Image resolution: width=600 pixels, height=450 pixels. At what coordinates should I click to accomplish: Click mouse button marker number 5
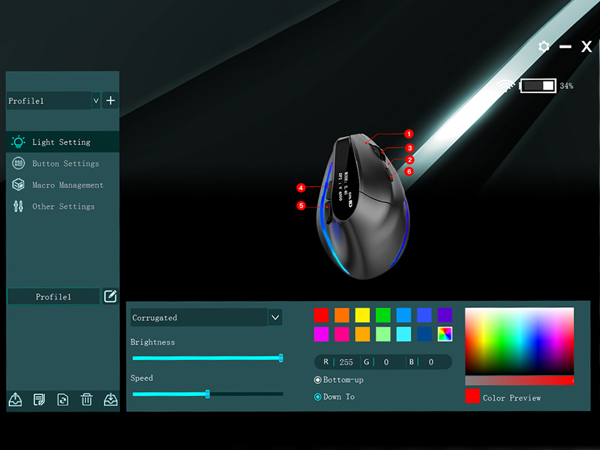tap(301, 206)
